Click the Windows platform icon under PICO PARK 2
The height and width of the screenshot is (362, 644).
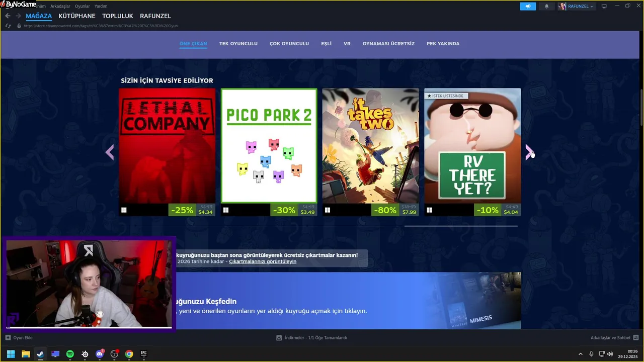pyautogui.click(x=226, y=210)
